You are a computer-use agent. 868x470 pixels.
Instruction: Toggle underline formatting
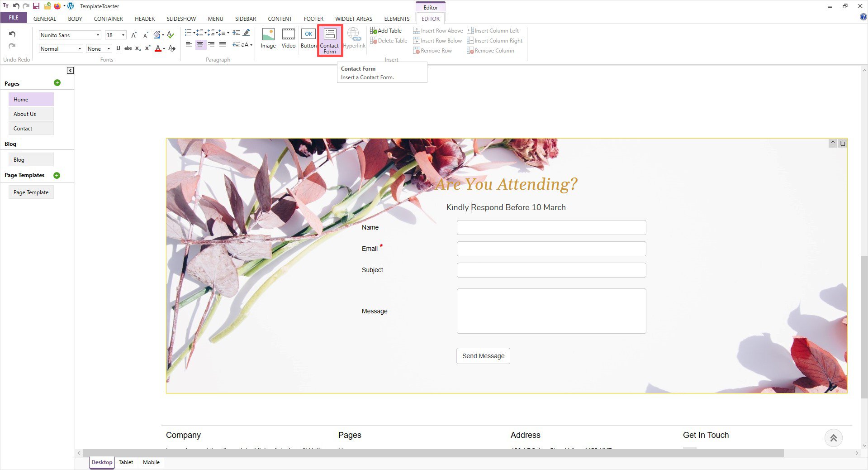(118, 48)
